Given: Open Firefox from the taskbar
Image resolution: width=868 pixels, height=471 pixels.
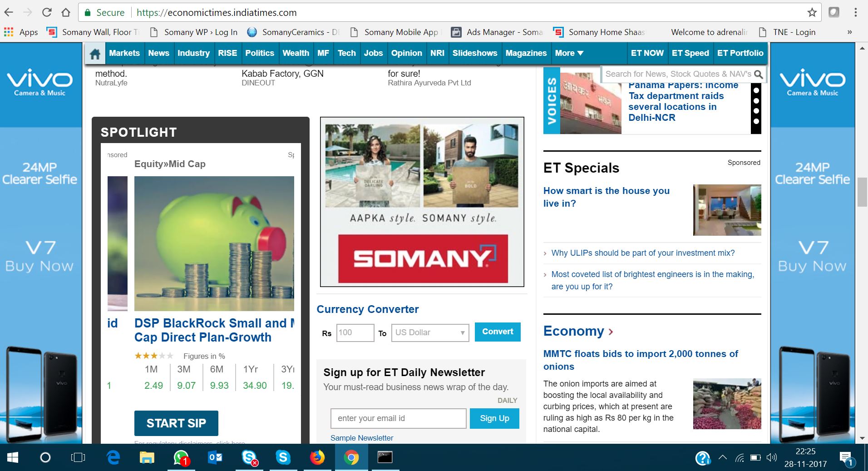Looking at the screenshot, I should [317, 457].
